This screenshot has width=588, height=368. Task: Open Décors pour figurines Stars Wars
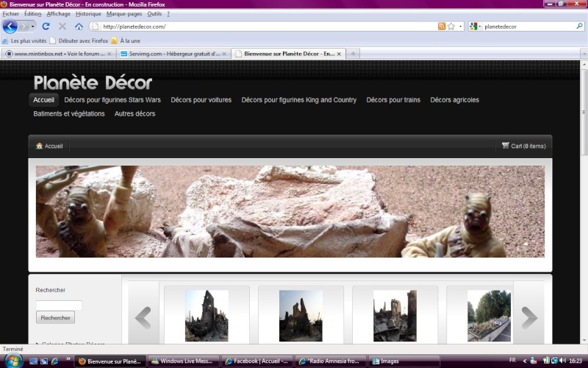(x=112, y=100)
